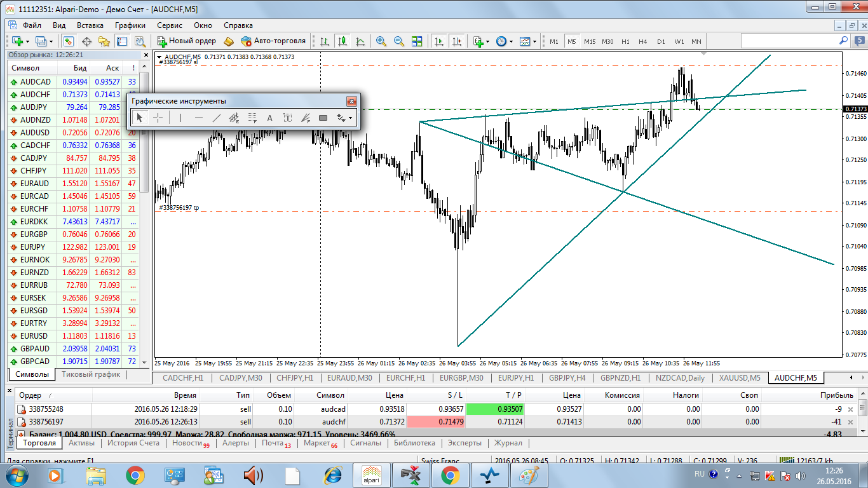
Task: Open the EURGBP,M30 chart tab
Action: [461, 378]
